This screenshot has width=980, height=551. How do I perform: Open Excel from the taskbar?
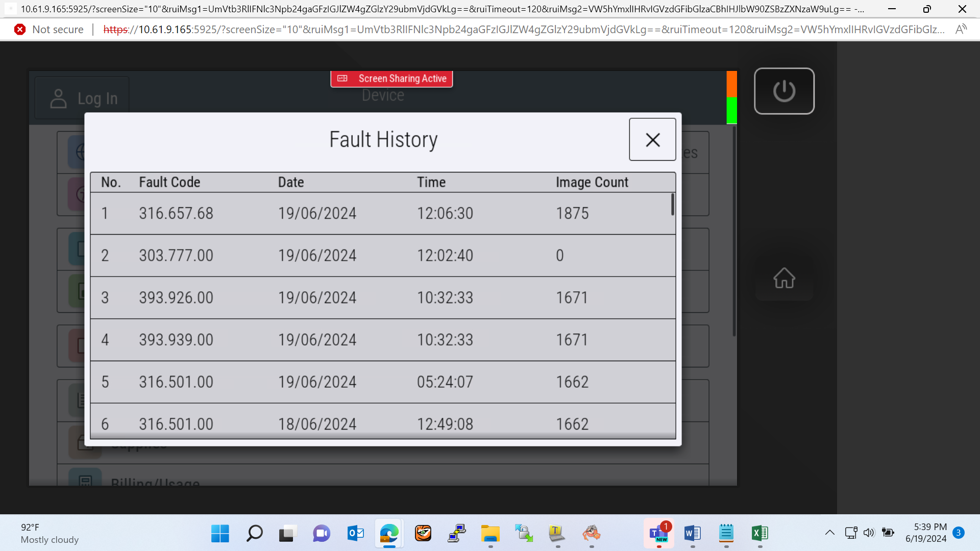760,534
